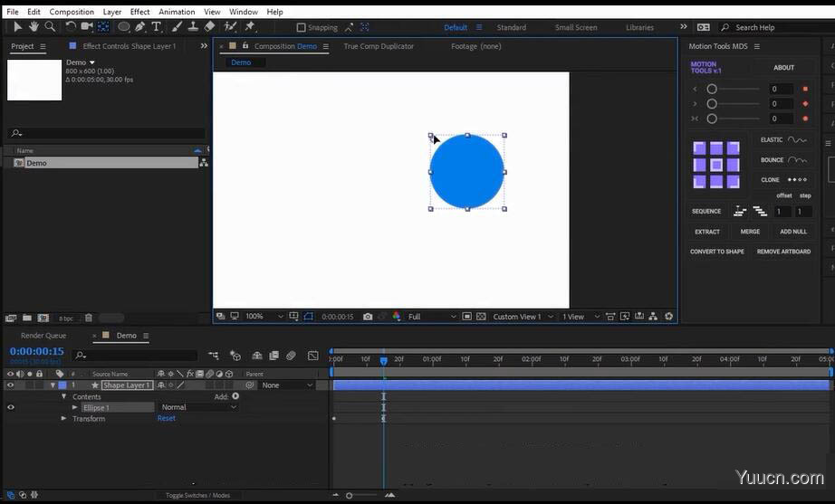835x504 pixels.
Task: Enable the Snapping checkbox
Action: click(x=301, y=27)
